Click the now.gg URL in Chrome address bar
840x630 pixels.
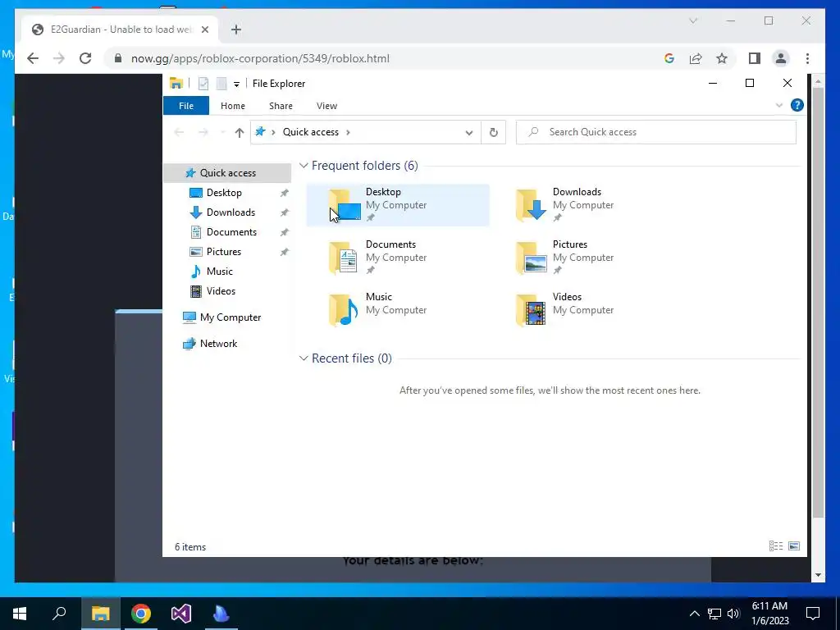tap(260, 58)
